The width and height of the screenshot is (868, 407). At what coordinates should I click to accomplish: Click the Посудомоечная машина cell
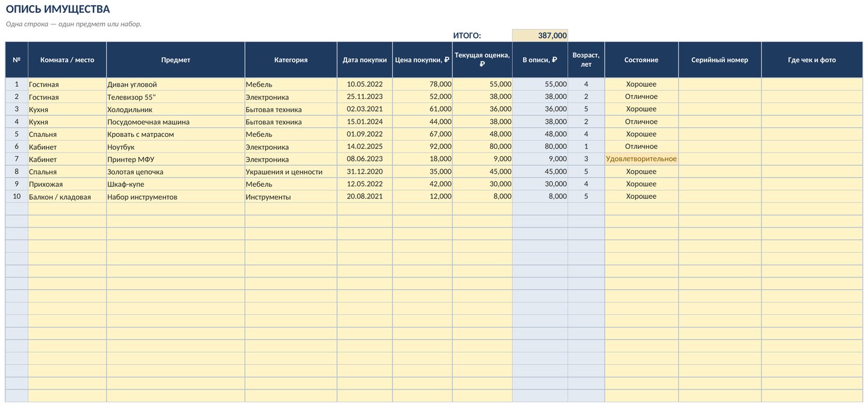(x=175, y=122)
